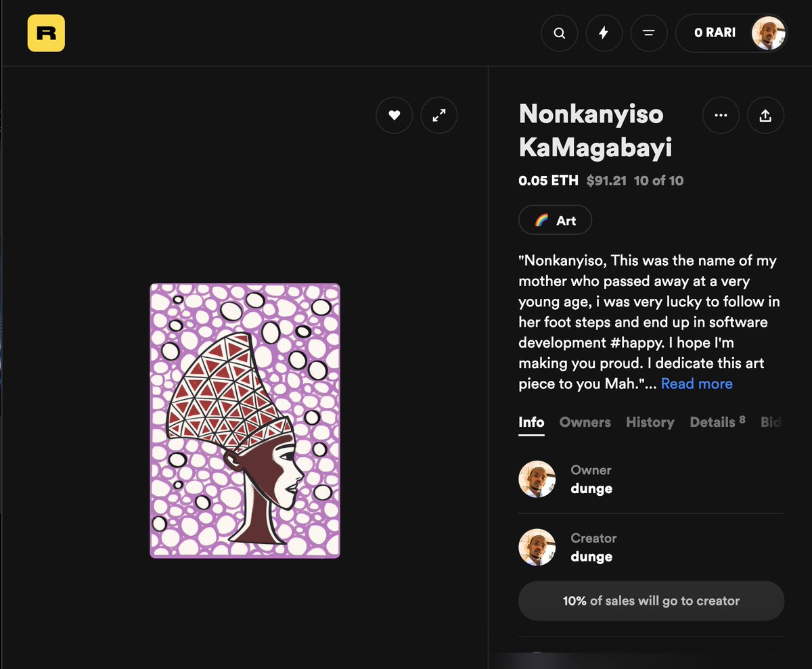
Task: Switch to the Bids tab
Action: coord(771,422)
